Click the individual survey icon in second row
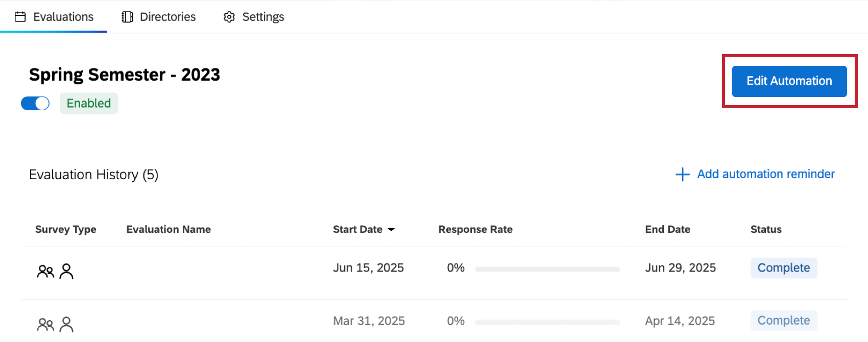868x342 pixels. 67,323
